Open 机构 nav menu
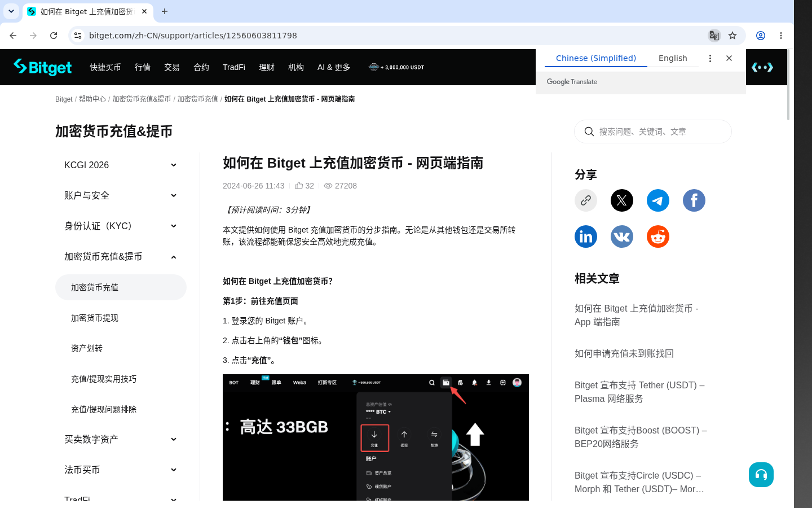The image size is (812, 508). pyautogui.click(x=296, y=67)
